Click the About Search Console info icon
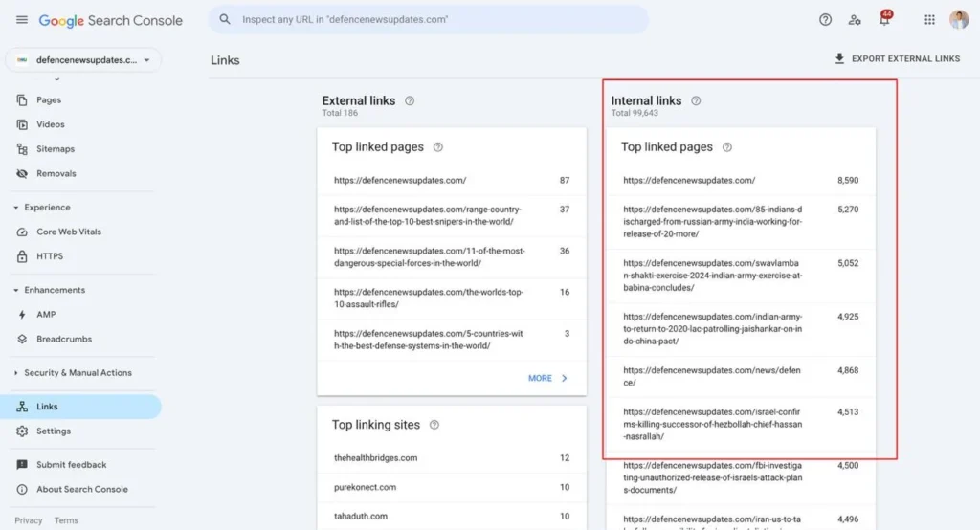Image resolution: width=980 pixels, height=530 pixels. (x=22, y=490)
